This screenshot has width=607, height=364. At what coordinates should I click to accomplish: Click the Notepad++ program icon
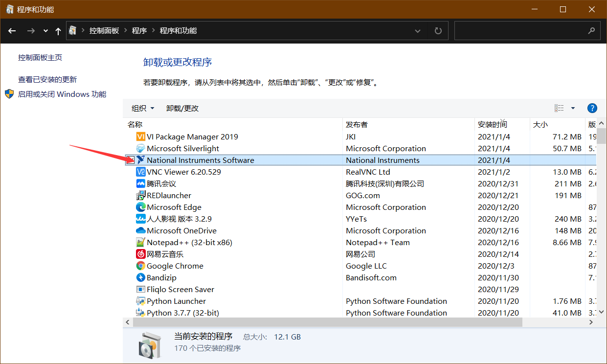[140, 242]
